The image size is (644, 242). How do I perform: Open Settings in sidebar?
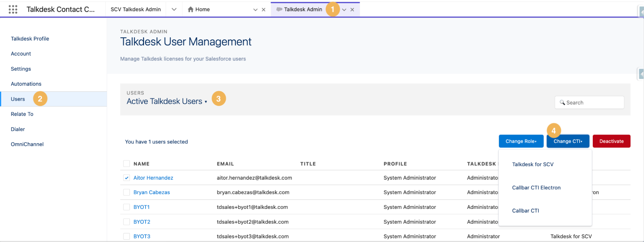pos(21,69)
